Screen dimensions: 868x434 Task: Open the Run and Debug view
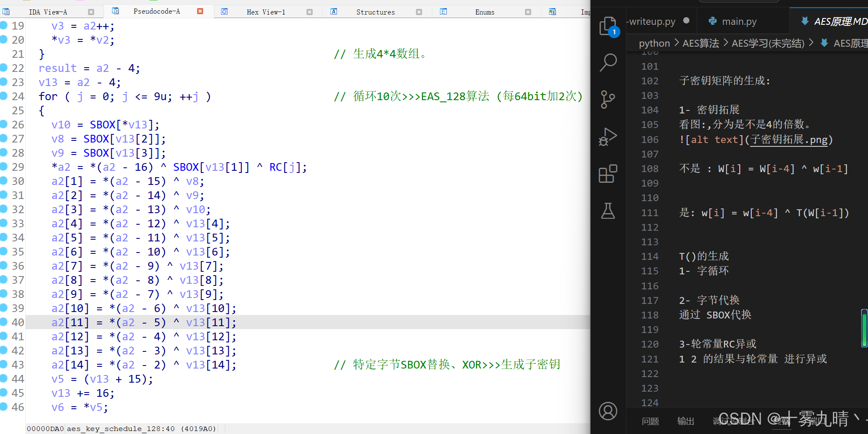pyautogui.click(x=608, y=137)
